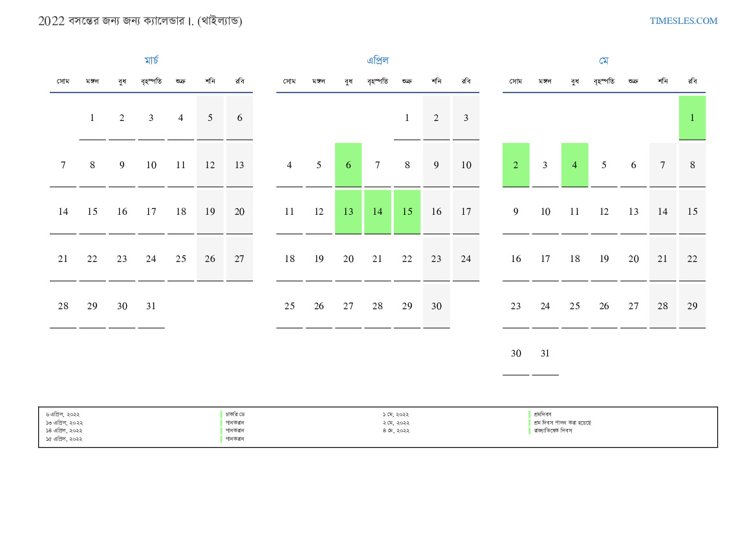This screenshot has height=535, width=756.
Task: Click the মে month heading
Action: 603,61
